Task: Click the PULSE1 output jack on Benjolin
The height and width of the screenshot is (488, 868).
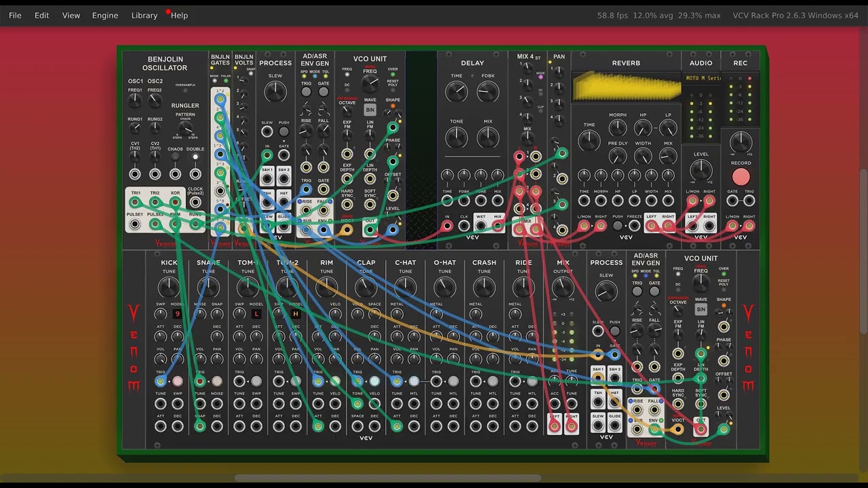Action: [x=135, y=224]
